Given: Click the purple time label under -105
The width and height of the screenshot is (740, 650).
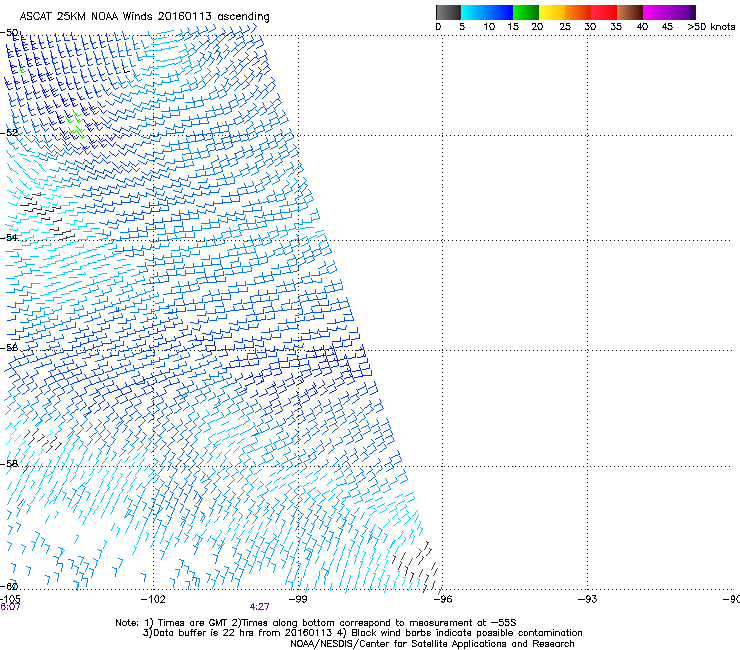Looking at the screenshot, I should pyautogui.click(x=10, y=607).
